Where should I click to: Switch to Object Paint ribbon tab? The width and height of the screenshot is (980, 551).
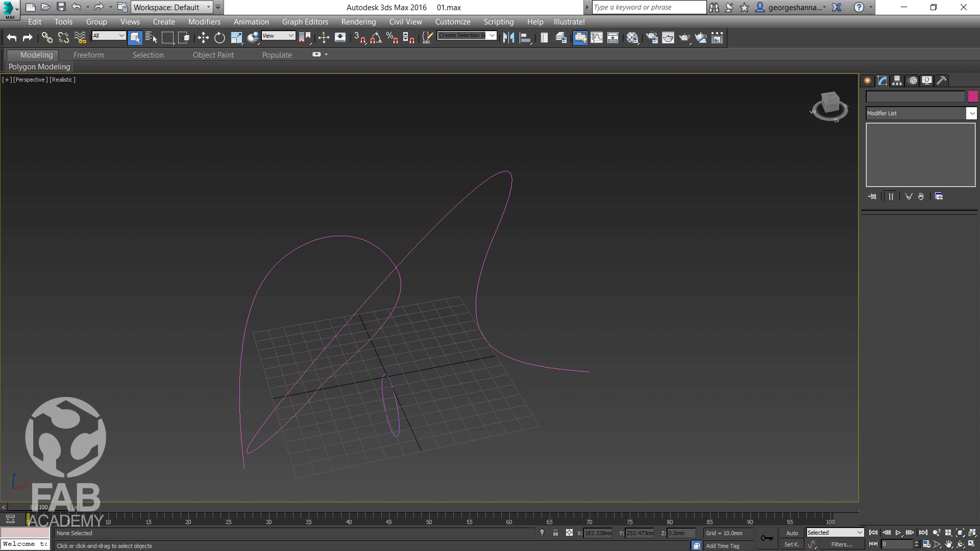point(213,55)
